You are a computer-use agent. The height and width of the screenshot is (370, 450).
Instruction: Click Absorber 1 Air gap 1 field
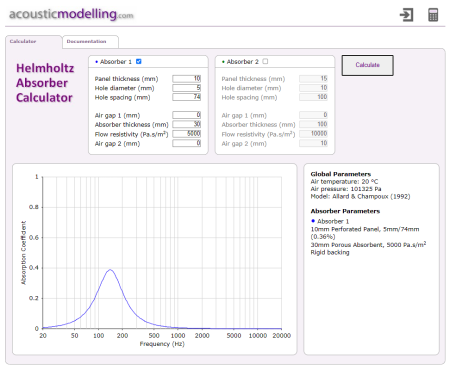tap(187, 115)
